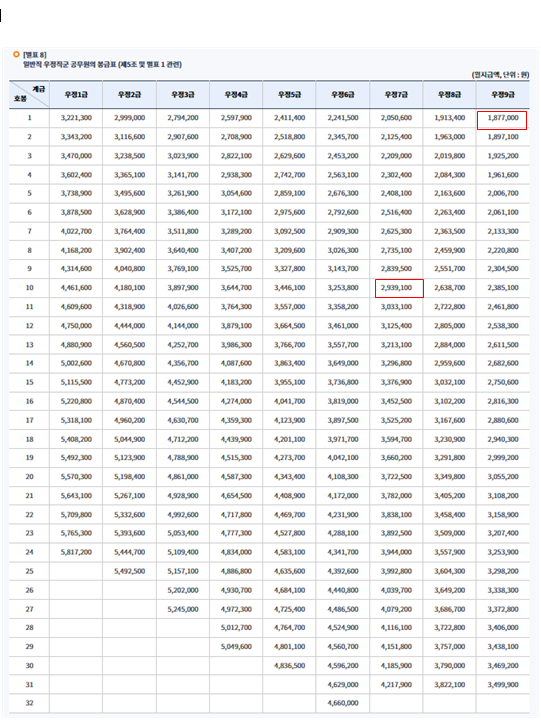
Task: Click 5,049,600 in 우정4급 호봉 29
Action: point(236,647)
